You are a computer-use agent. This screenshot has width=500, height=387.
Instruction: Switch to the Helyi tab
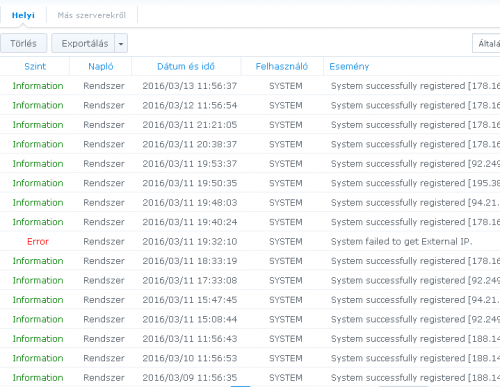[x=23, y=15]
